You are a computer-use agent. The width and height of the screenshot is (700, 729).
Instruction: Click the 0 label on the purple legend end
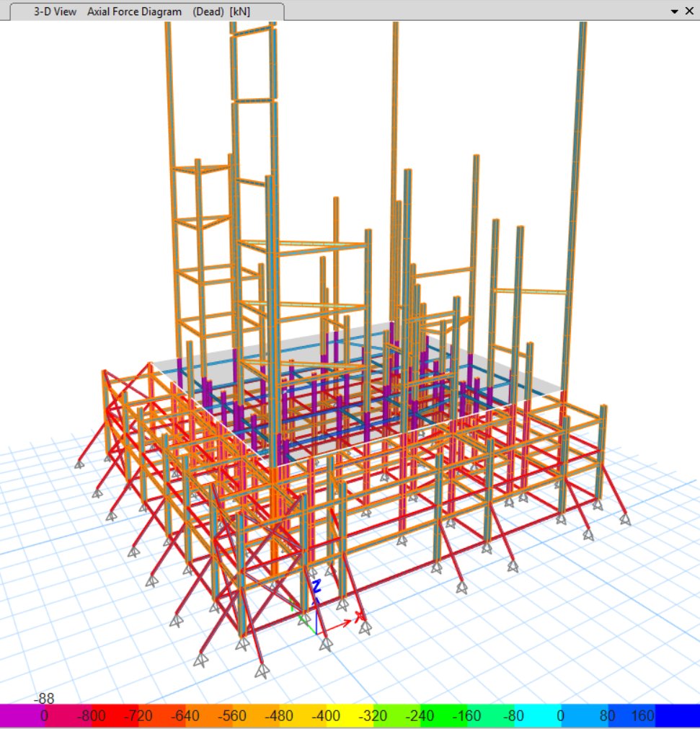44,715
